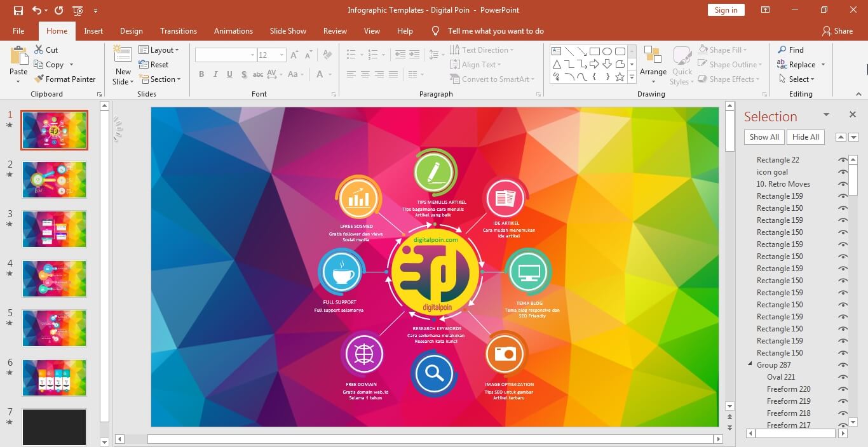This screenshot has width=868, height=447.
Task: Toggle Underline formatting
Action: tap(229, 74)
